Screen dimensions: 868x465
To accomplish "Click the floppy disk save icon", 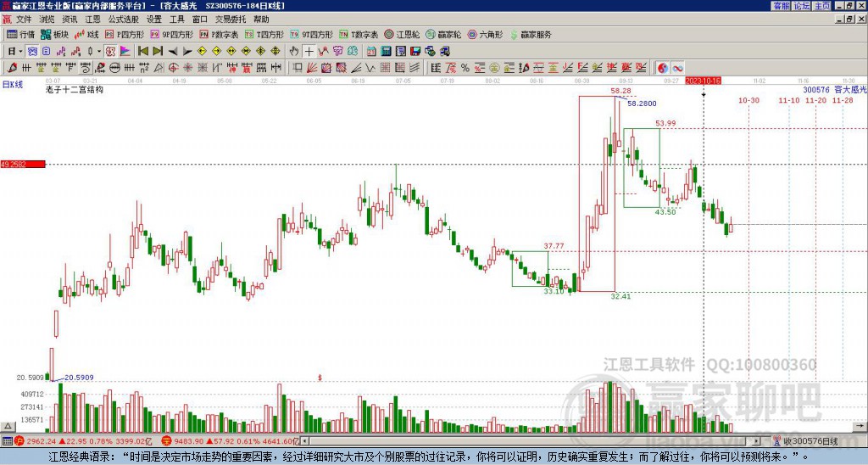I will click(415, 51).
